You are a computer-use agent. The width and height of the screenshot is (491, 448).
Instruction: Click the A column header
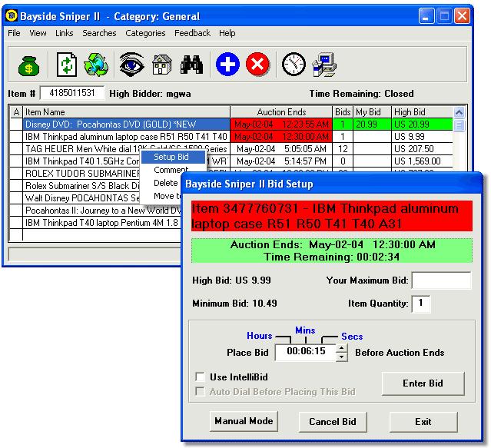tap(16, 111)
